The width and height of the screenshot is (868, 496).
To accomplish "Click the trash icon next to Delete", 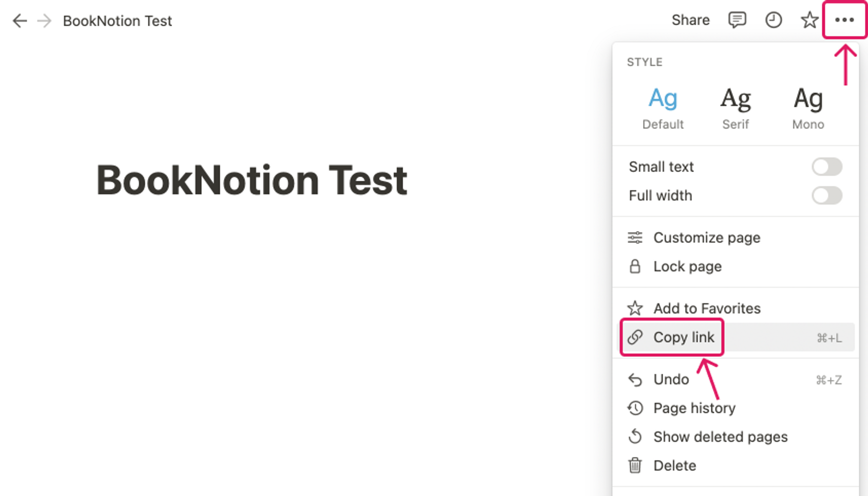I will (635, 465).
